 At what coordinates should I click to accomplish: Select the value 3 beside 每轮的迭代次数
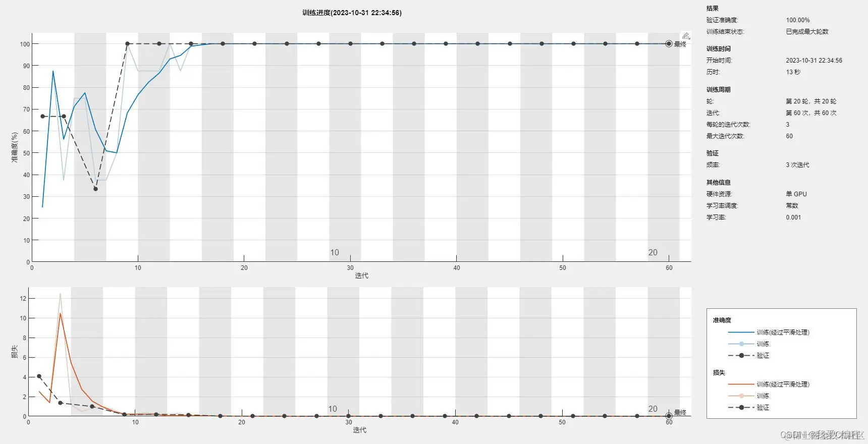click(x=788, y=125)
